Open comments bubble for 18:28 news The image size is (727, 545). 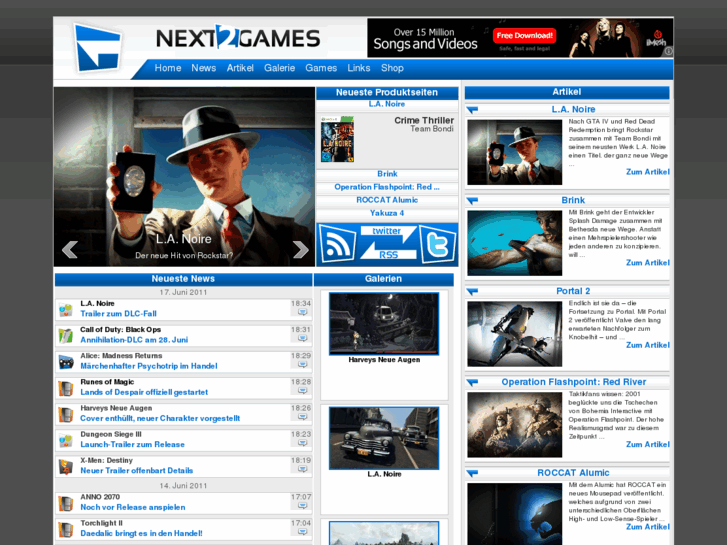tap(302, 391)
